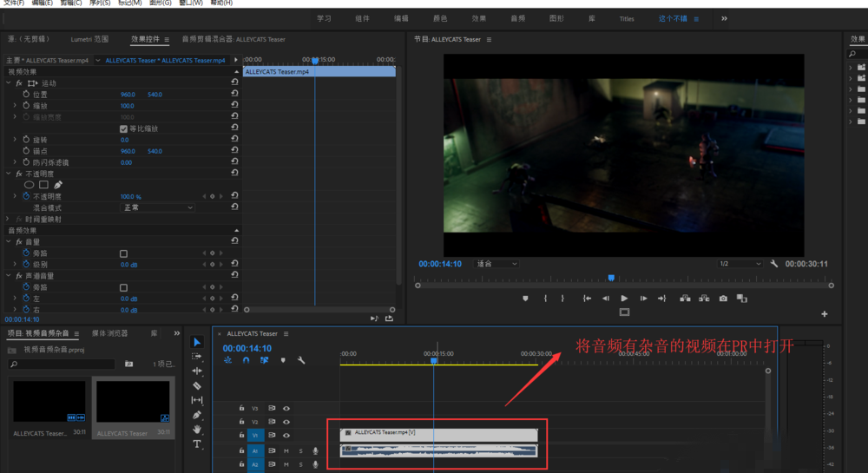Click the Add Marker button in Program Monitor

(525, 299)
